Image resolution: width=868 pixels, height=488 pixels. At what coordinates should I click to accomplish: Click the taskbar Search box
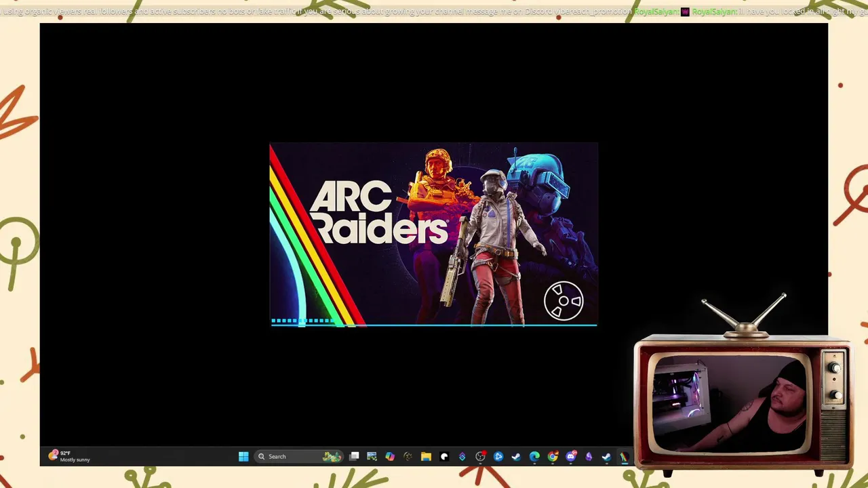point(298,456)
